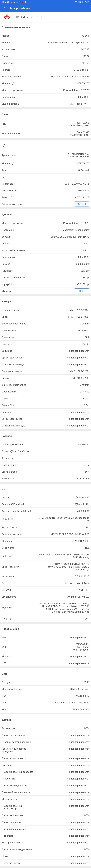Click the Huawei logo icon
The image size is (91, 868).
coord(7,17)
